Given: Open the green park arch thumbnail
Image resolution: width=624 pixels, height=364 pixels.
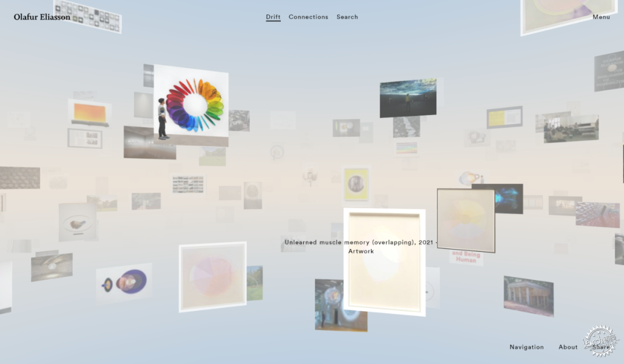Looking at the screenshot, I should pyautogui.click(x=255, y=283).
